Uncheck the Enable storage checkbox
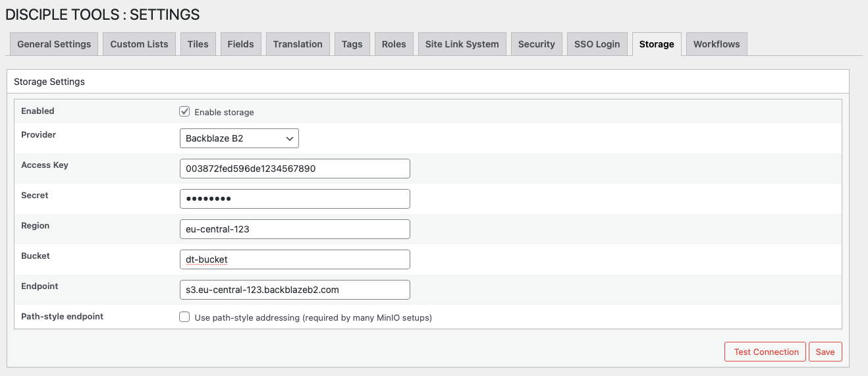 184,112
